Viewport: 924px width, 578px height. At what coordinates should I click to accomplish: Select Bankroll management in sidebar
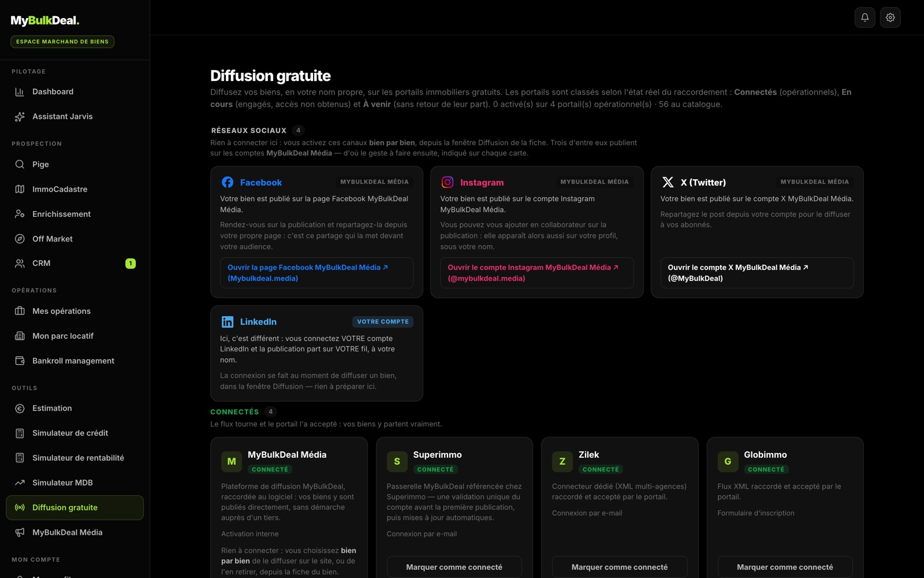click(x=75, y=361)
